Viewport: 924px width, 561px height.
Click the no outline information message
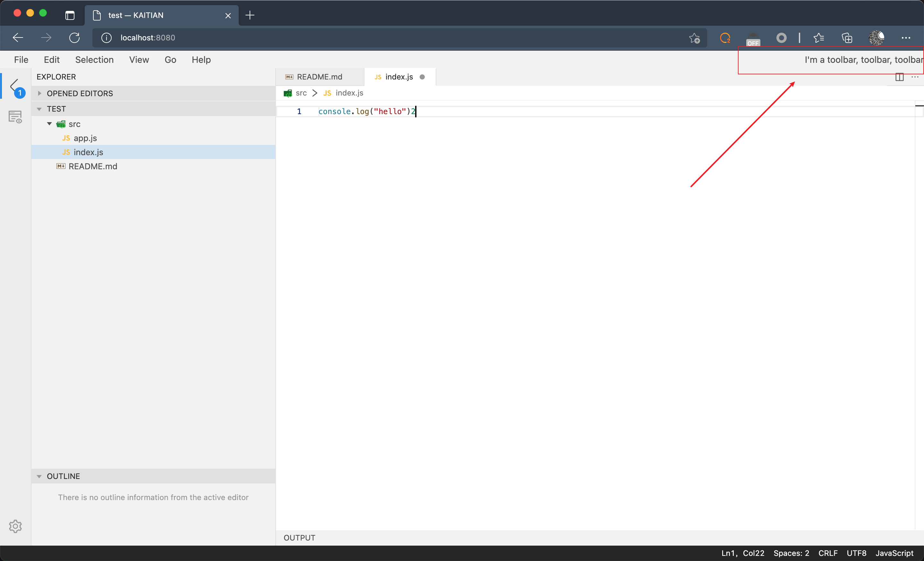click(153, 497)
